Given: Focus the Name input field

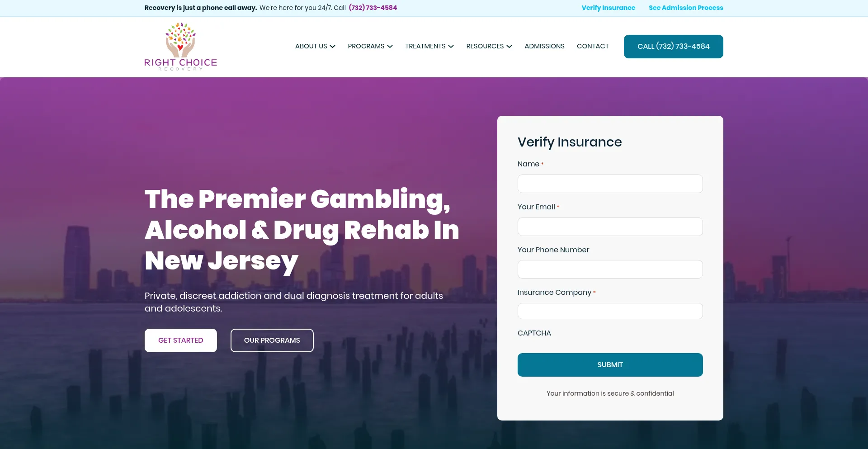Looking at the screenshot, I should click(610, 184).
